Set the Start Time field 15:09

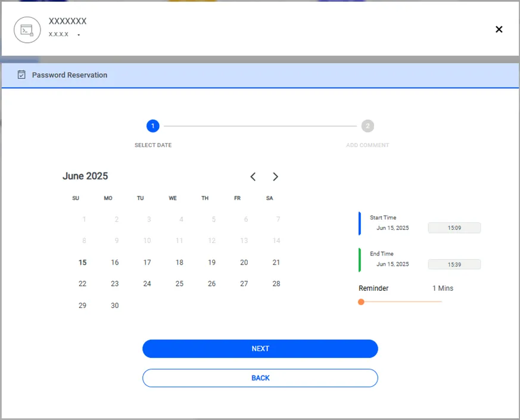tap(454, 228)
